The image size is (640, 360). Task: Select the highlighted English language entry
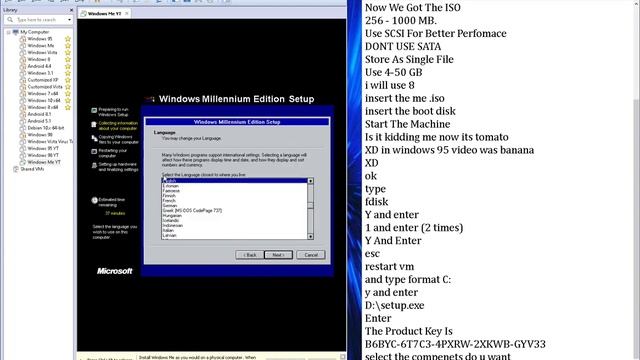234,181
